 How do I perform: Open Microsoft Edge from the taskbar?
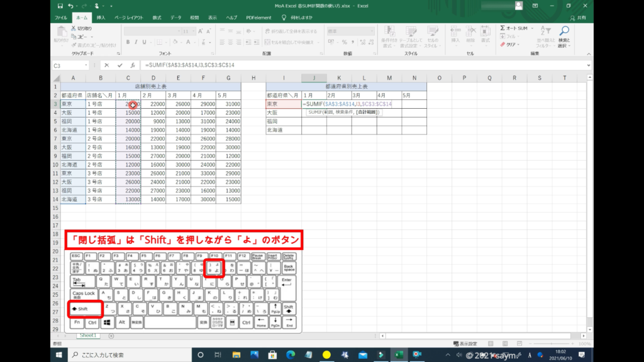(x=290, y=355)
